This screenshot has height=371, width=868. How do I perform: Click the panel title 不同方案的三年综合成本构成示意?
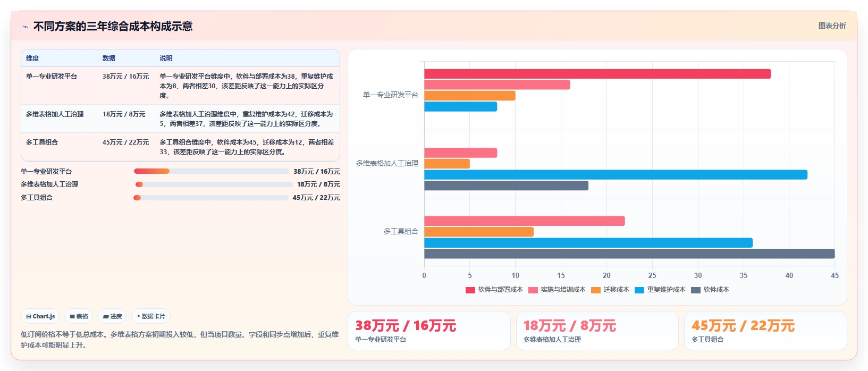click(x=113, y=26)
